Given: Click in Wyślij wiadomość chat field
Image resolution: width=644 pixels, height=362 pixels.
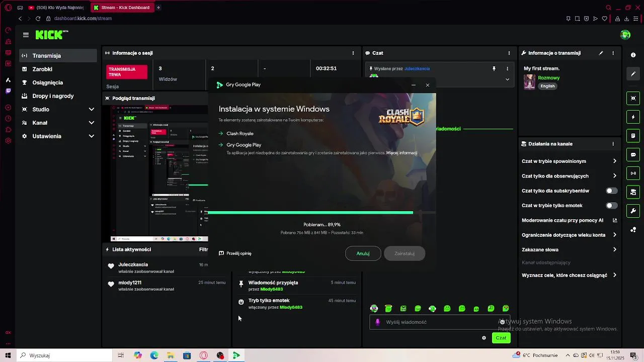Looking at the screenshot, I should [x=440, y=322].
